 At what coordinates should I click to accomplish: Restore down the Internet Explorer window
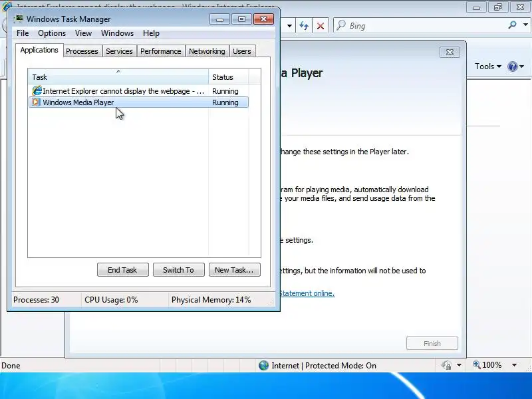(x=497, y=7)
